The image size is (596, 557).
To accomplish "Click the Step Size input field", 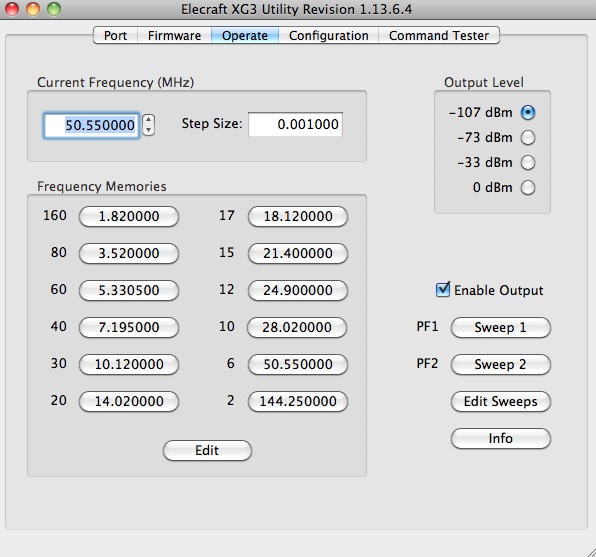I will click(295, 124).
